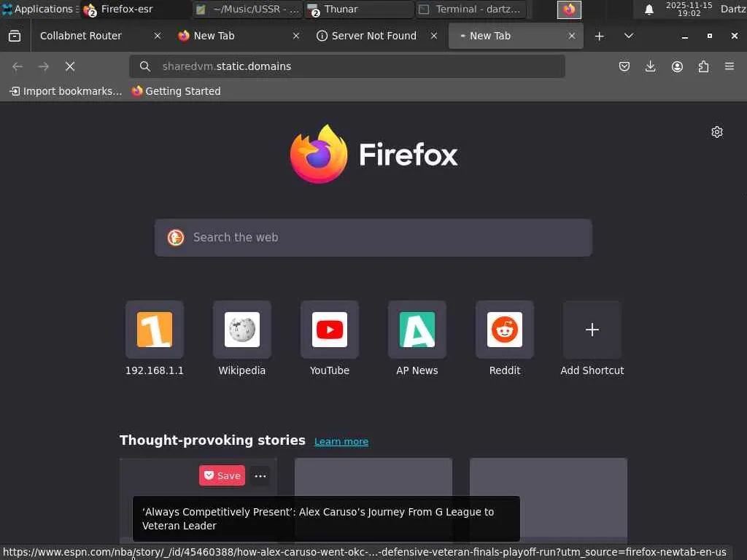Close the Collabnet Router tab
This screenshot has height=560, width=747.
coord(158,36)
